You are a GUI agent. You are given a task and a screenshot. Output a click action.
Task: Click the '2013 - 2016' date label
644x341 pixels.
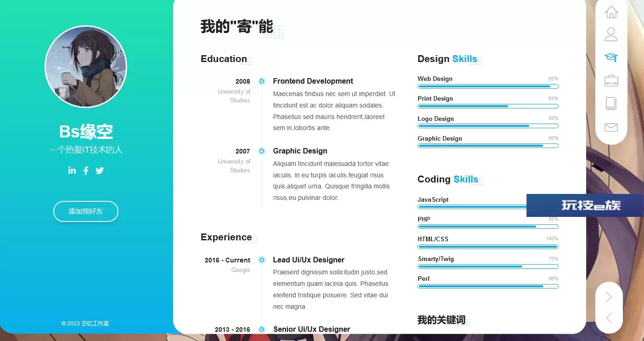(233, 330)
